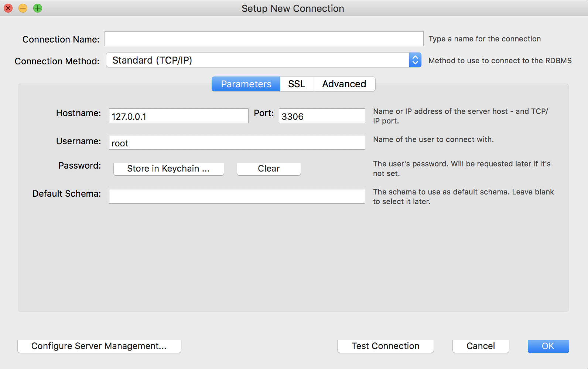The height and width of the screenshot is (369, 588).
Task: Click the Username field containing root
Action: click(x=237, y=142)
